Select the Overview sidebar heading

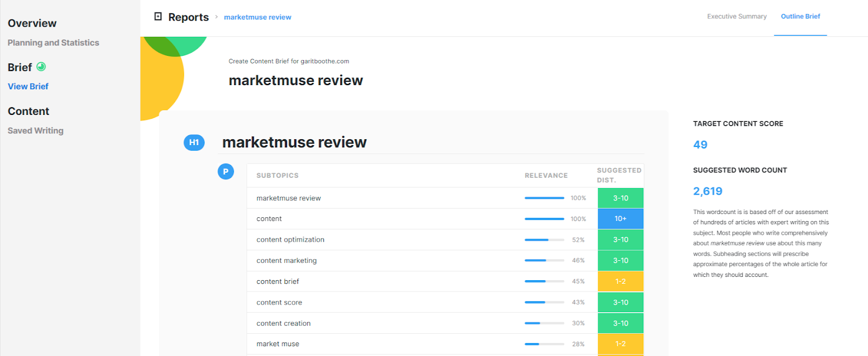point(32,23)
